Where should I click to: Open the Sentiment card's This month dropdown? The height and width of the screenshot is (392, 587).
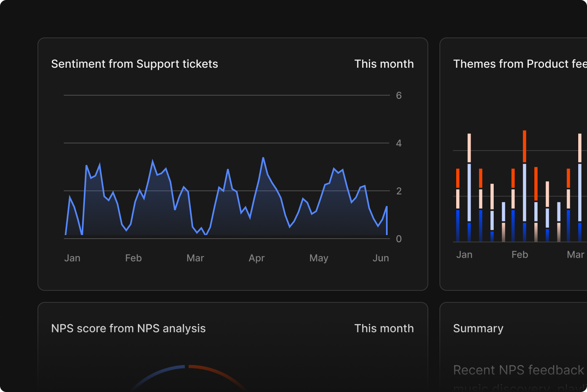coord(384,64)
